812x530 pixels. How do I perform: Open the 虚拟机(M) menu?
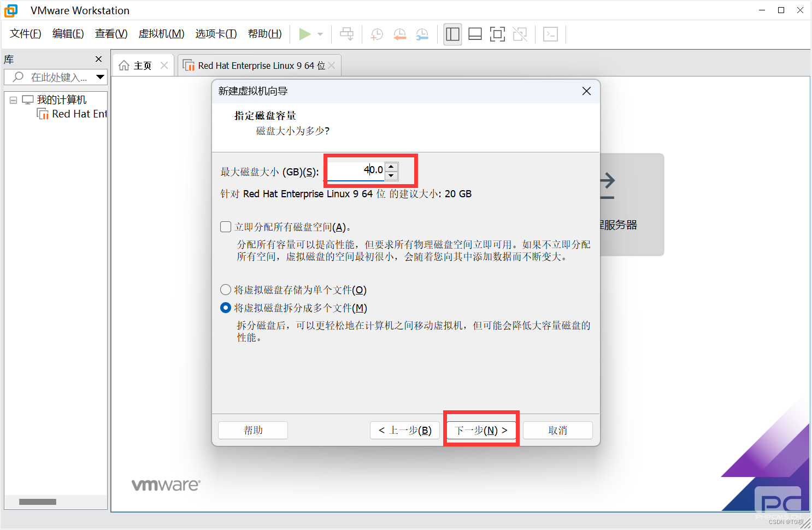pos(162,34)
